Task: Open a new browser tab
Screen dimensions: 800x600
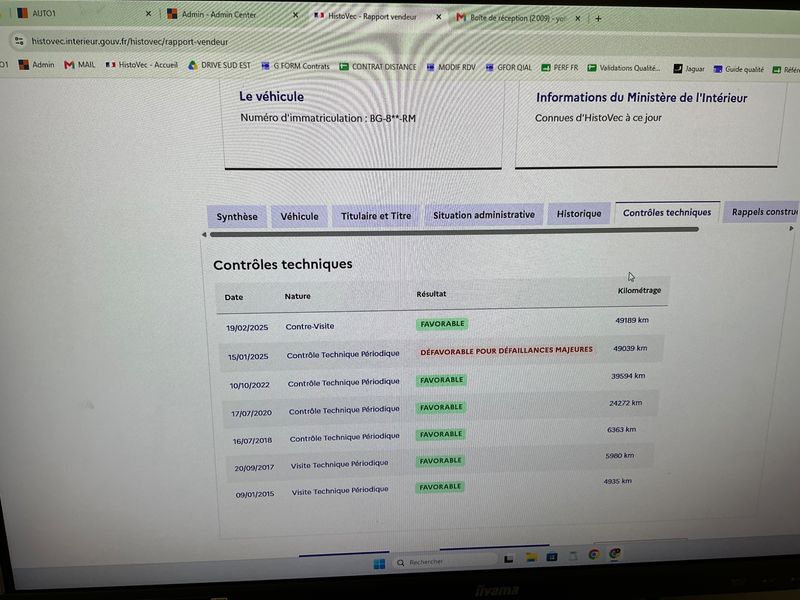Action: coord(598,19)
